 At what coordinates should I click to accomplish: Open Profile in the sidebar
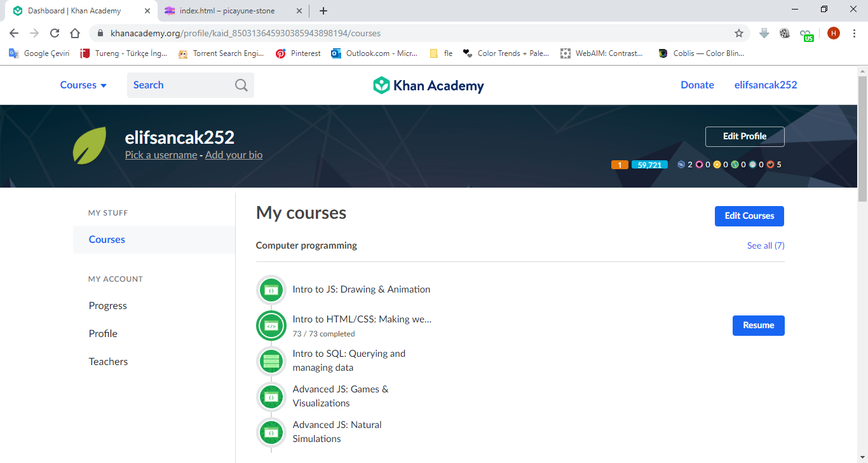click(103, 334)
